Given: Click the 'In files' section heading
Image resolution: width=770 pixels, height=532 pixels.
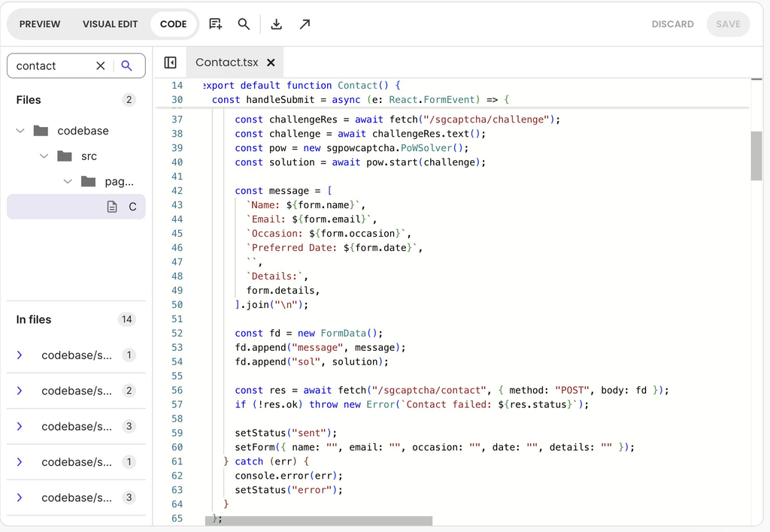Looking at the screenshot, I should (33, 319).
